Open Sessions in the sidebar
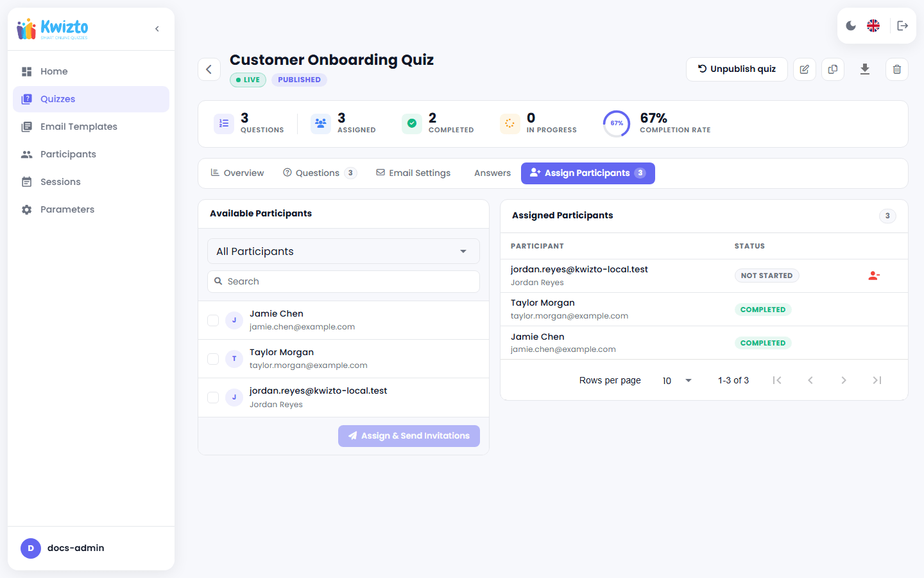 coord(91,182)
